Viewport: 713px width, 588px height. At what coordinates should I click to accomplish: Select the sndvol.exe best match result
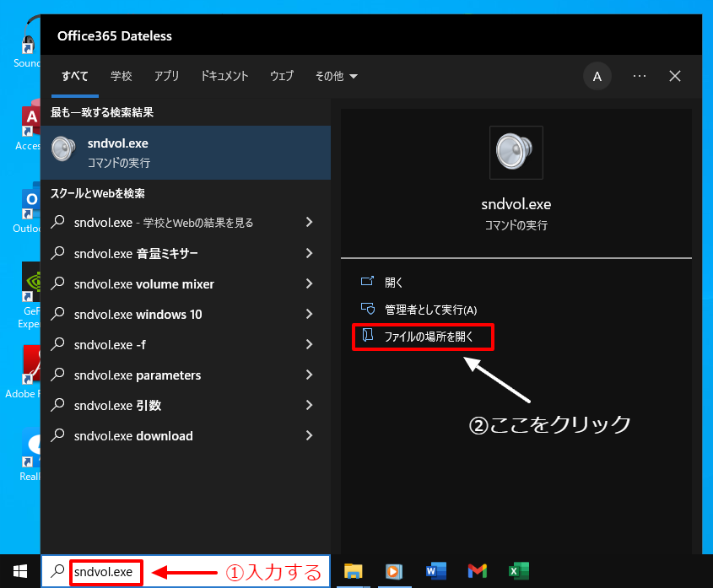pos(186,153)
